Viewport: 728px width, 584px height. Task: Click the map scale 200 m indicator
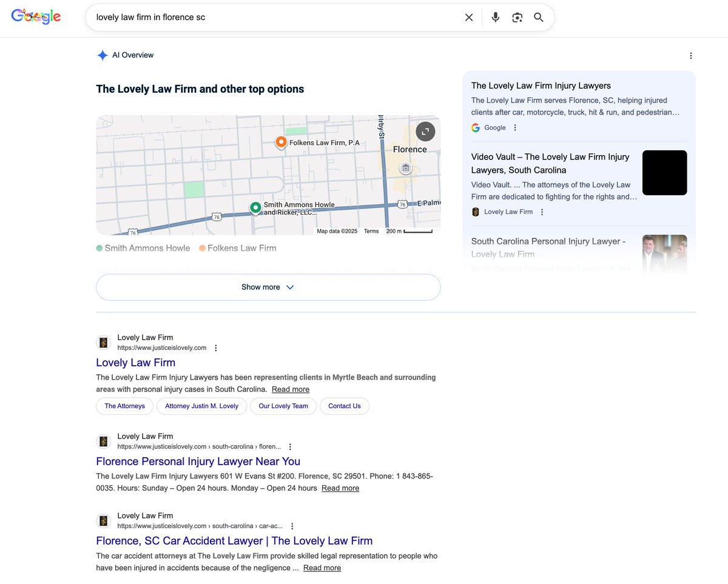(409, 231)
